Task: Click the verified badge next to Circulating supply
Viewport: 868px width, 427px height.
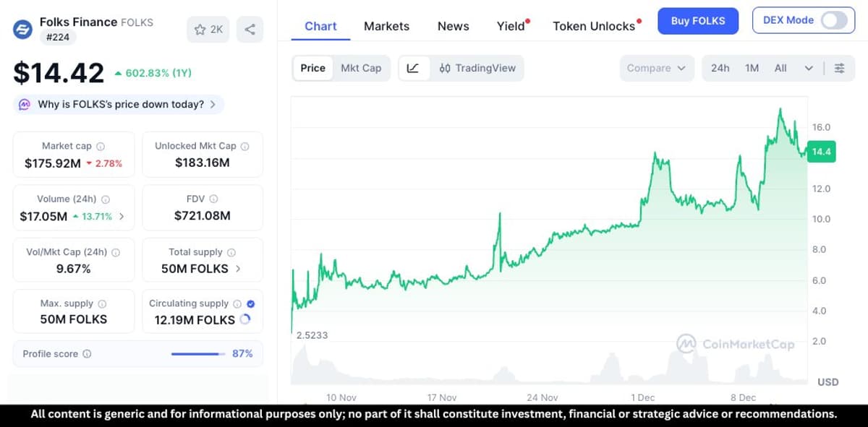Action: 251,303
